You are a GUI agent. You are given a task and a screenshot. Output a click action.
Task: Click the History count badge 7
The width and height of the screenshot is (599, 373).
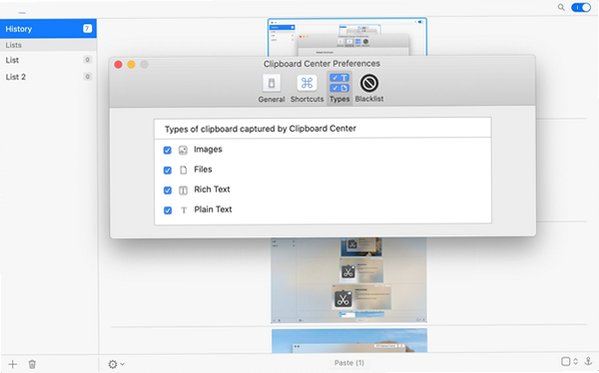[87, 28]
